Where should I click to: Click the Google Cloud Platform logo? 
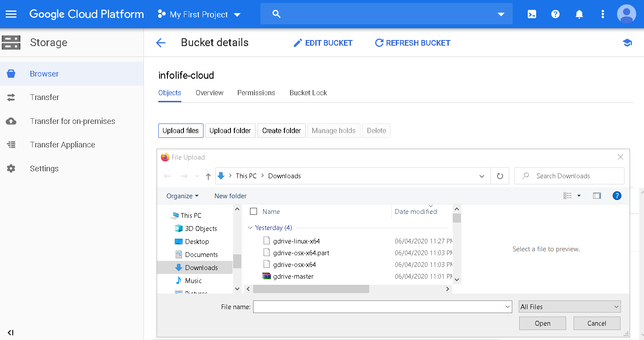point(87,14)
